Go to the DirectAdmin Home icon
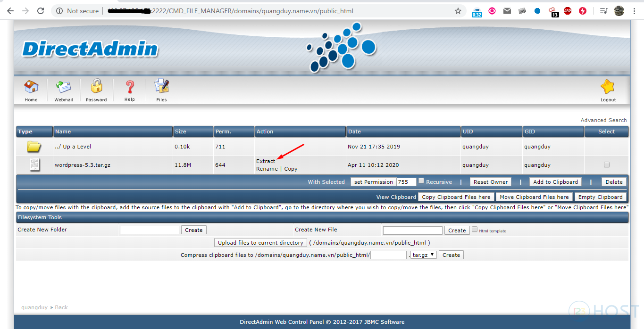The width and height of the screenshot is (644, 329). pyautogui.click(x=31, y=88)
